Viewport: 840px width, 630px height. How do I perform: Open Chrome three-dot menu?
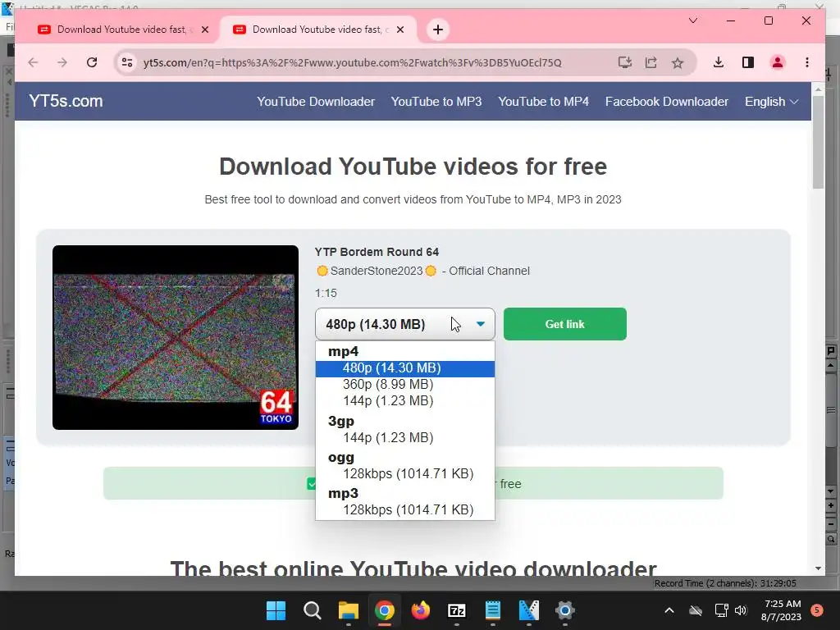point(807,62)
